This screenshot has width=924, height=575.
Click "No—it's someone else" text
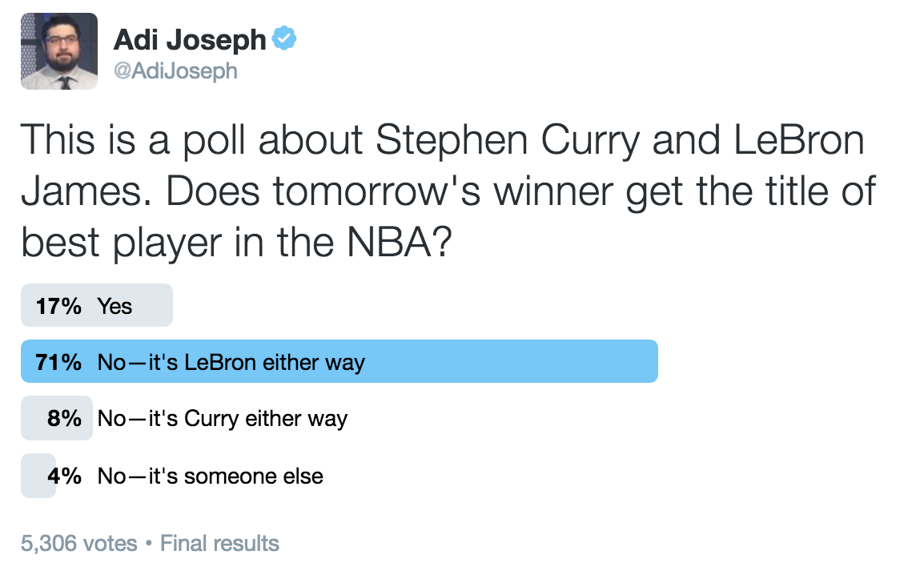pos(211,476)
